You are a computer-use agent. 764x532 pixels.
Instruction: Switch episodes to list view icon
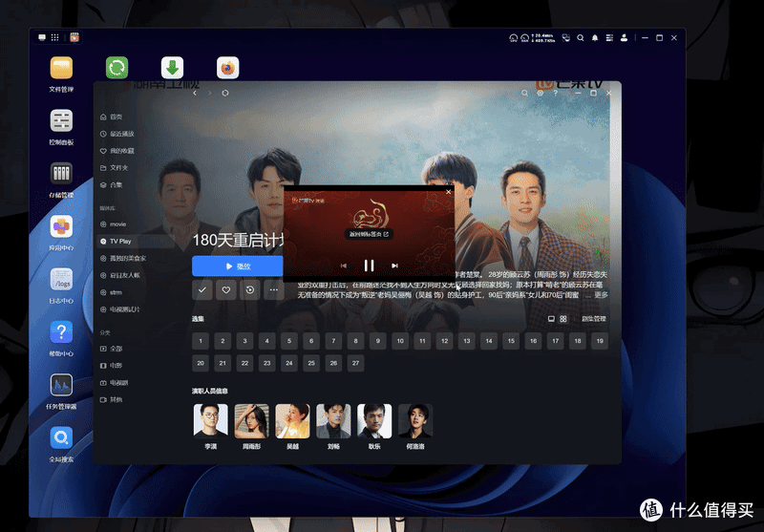[551, 319]
